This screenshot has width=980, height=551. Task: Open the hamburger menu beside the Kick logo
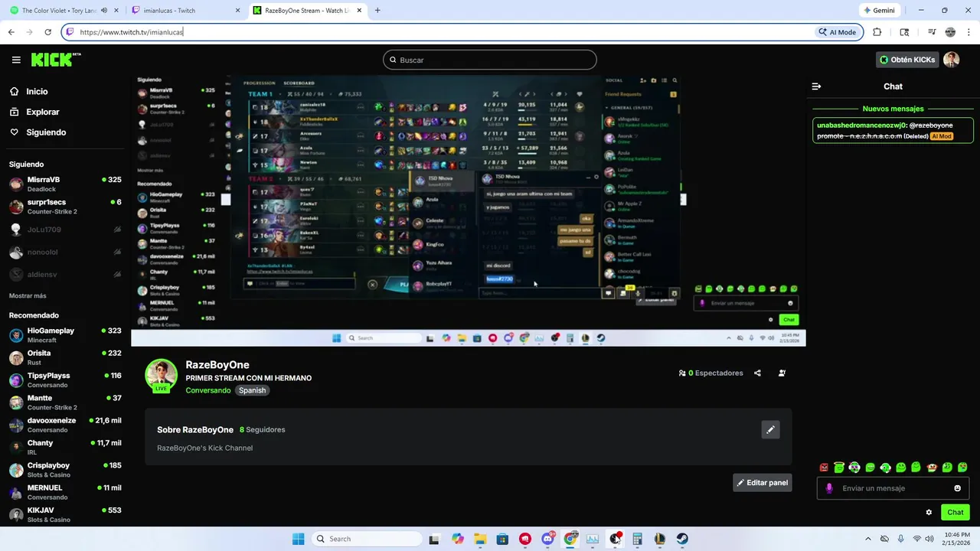pos(16,60)
